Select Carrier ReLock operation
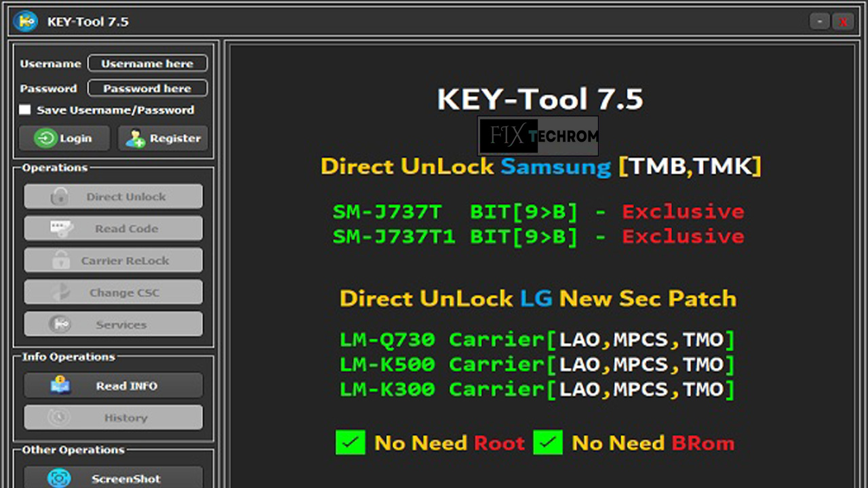This screenshot has width=868, height=488. click(x=113, y=260)
